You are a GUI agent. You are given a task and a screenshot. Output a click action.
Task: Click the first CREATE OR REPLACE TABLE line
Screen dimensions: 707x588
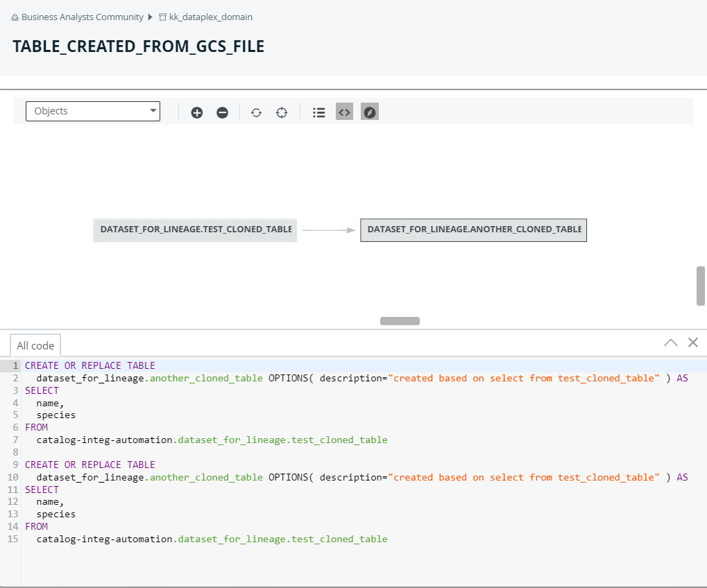(90, 365)
